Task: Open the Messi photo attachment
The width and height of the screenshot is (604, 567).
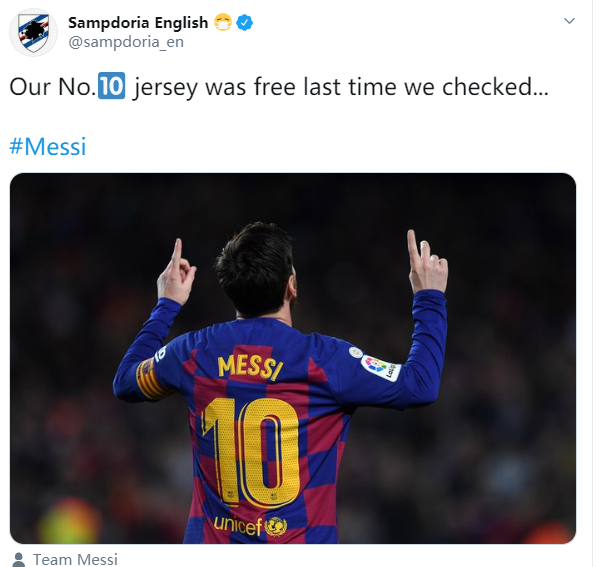Action: [x=293, y=358]
